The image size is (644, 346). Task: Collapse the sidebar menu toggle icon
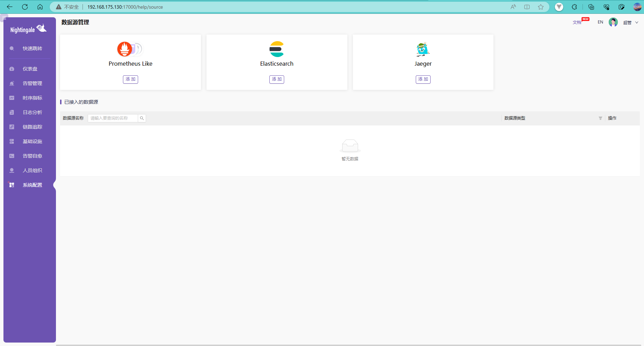(4, 18)
